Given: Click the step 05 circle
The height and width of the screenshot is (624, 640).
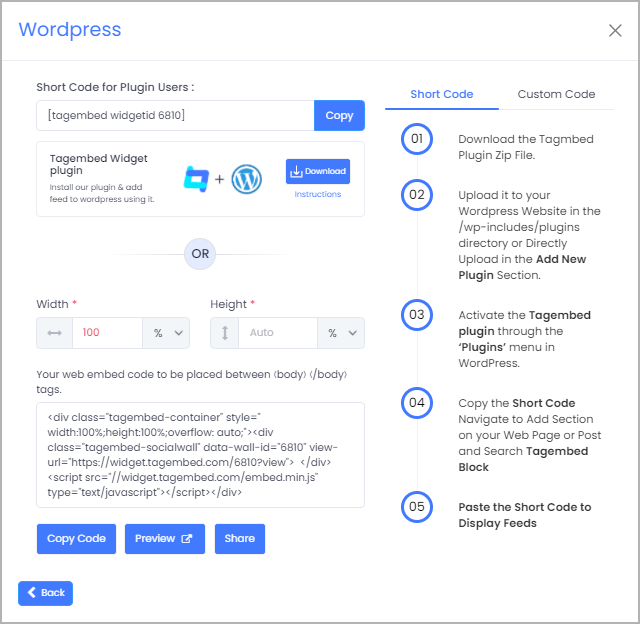Looking at the screenshot, I should [x=417, y=507].
